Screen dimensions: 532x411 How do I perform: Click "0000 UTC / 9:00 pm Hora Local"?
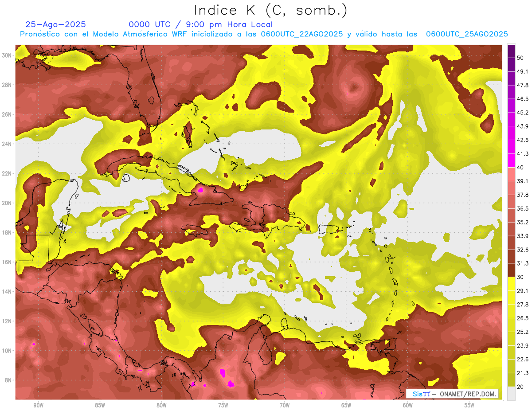tap(201, 24)
